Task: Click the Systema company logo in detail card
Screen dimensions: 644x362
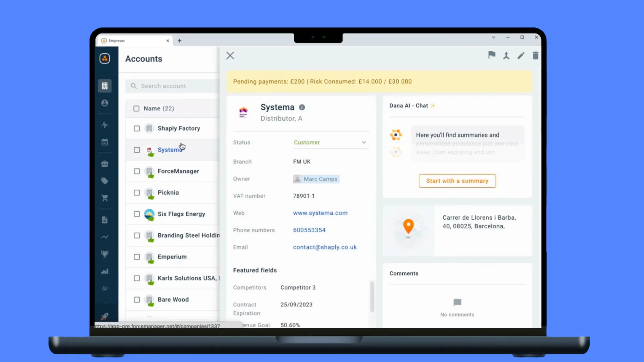Action: 244,112
